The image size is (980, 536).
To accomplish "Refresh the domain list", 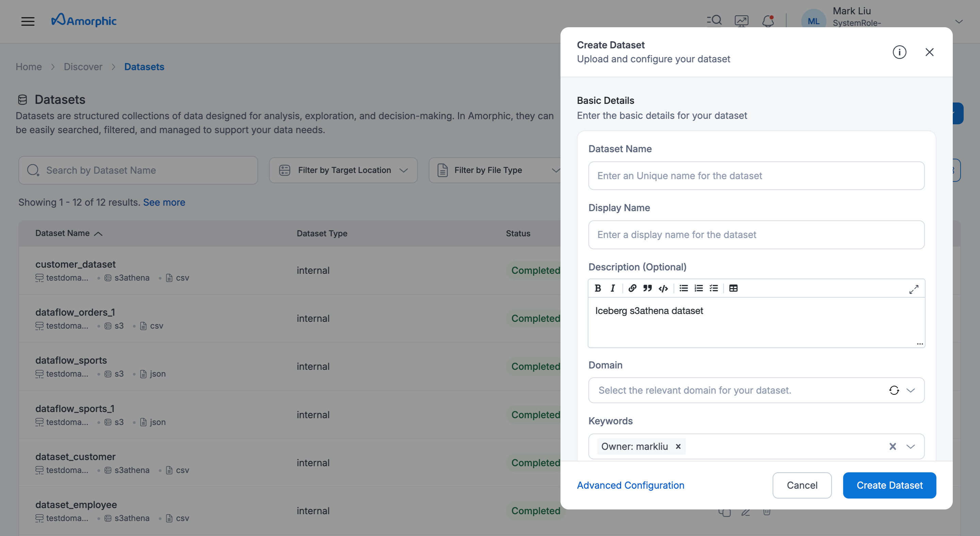I will coord(894,390).
